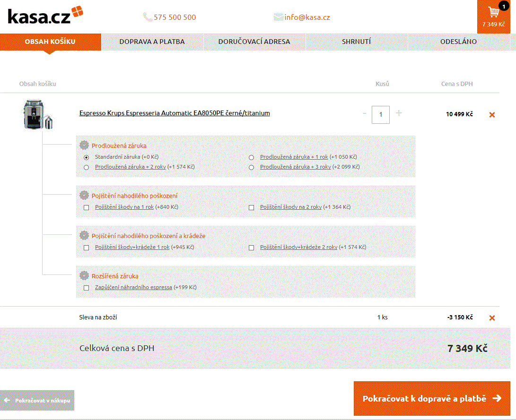
Task: Click the badge icon beside Rozšířená záruka
Action: [x=84, y=275]
